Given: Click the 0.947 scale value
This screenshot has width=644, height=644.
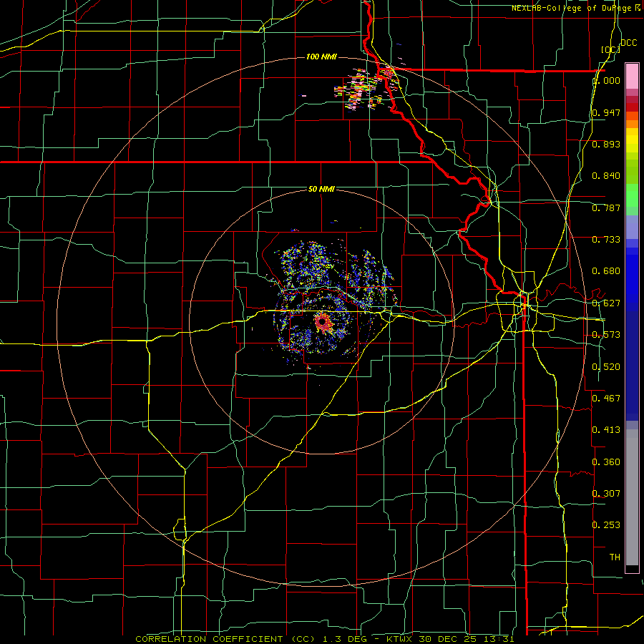Looking at the screenshot, I should click(x=606, y=112).
